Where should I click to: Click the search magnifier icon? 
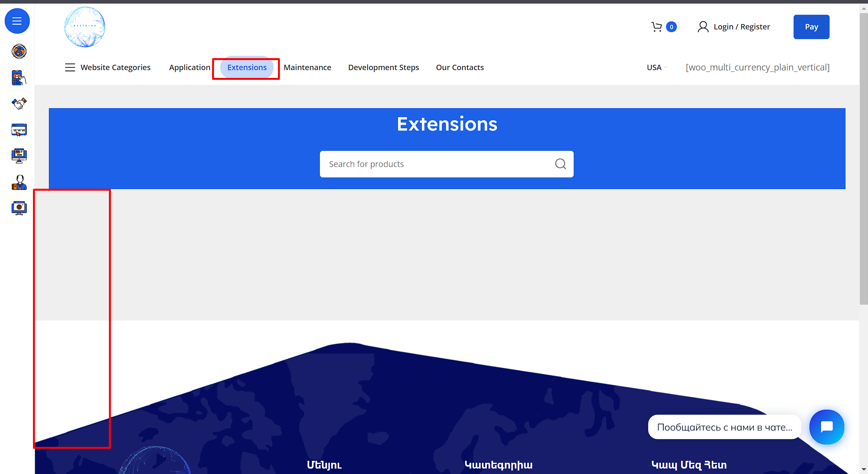pos(560,164)
